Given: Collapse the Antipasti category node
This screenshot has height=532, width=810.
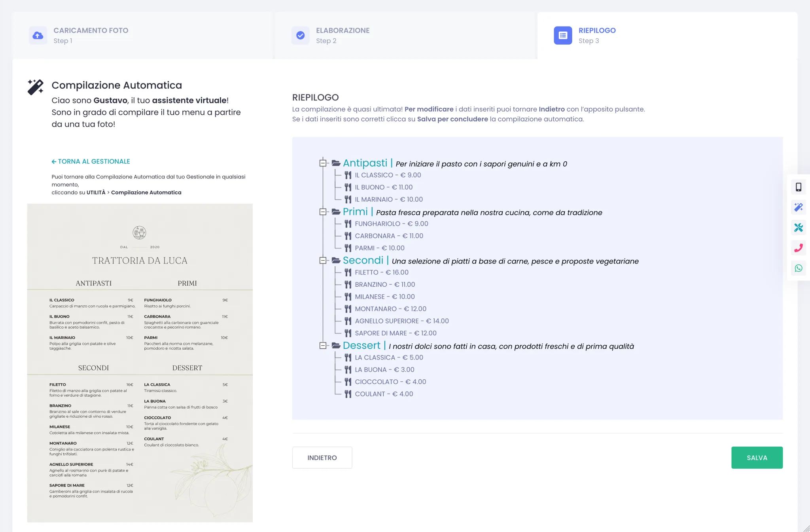Looking at the screenshot, I should pos(323,163).
